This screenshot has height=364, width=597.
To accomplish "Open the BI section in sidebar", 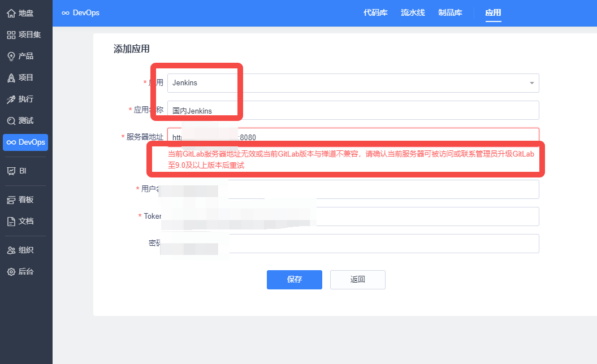I will (17, 171).
